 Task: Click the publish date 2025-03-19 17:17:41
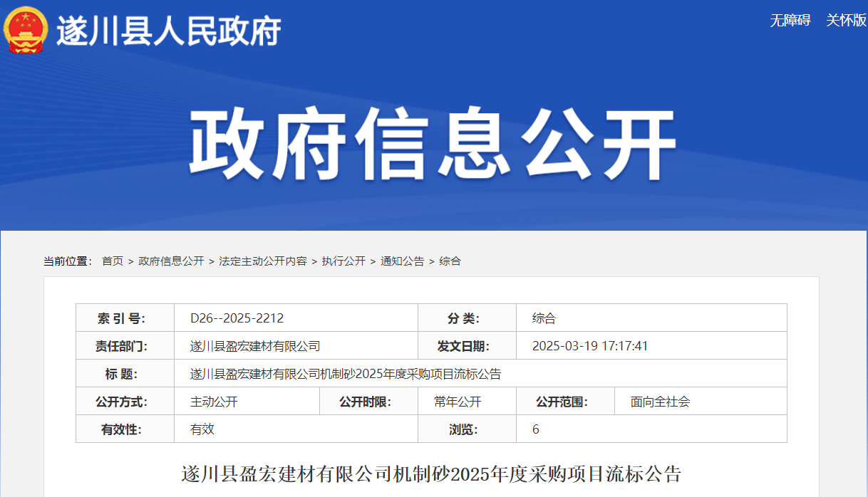click(x=590, y=346)
